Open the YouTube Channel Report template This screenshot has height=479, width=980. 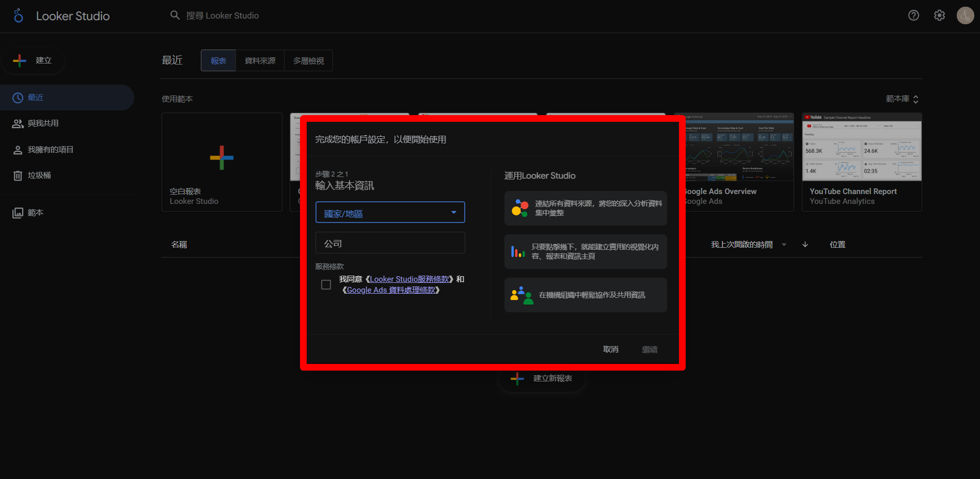[x=862, y=162]
